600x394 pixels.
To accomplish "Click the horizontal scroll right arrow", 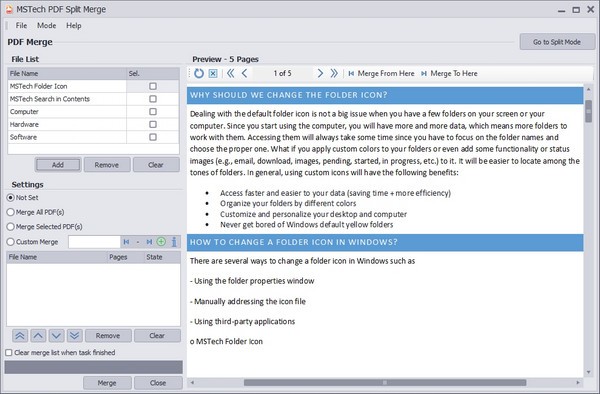I will click(578, 383).
